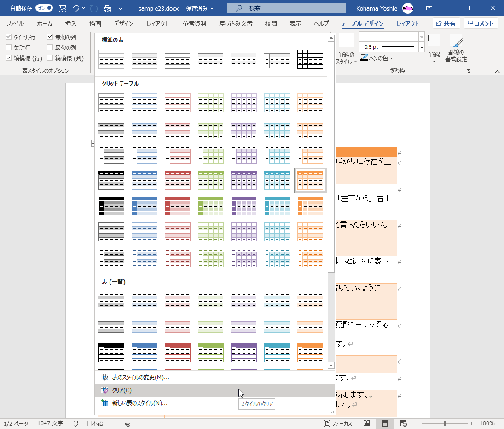Open the Customize Quick Access Toolbar dropdown

120,8
